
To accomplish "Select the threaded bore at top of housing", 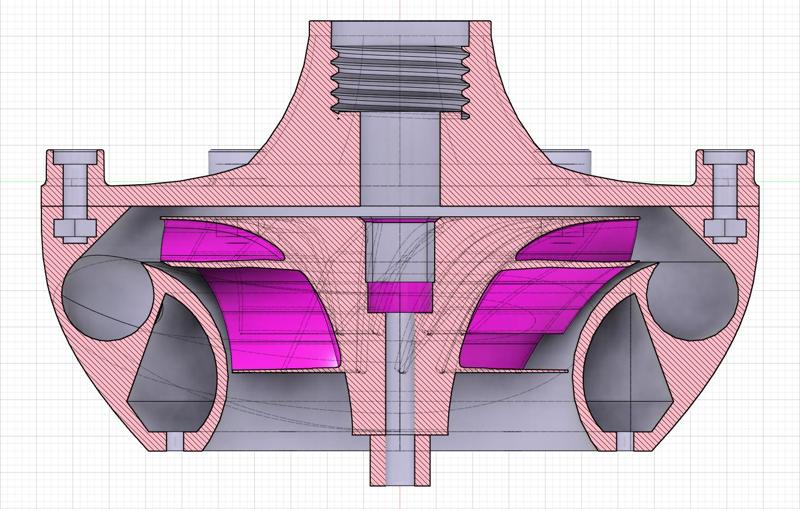I will click(x=401, y=78).
